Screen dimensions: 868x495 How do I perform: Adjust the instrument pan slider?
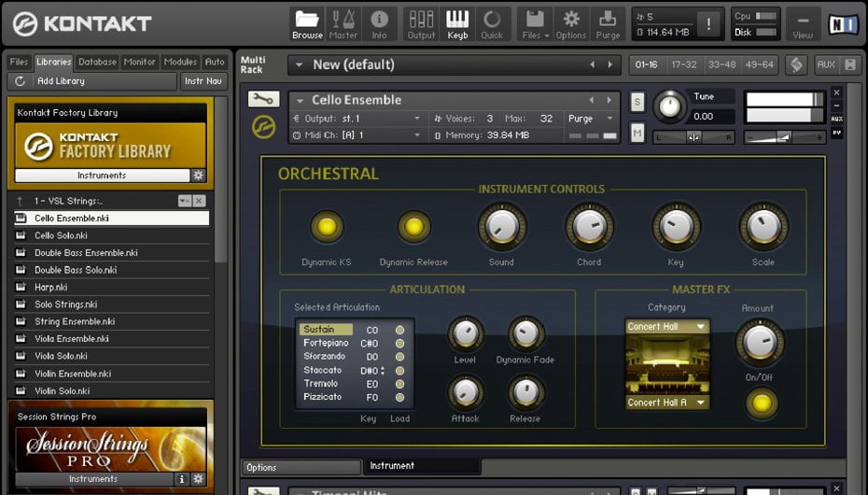point(693,137)
